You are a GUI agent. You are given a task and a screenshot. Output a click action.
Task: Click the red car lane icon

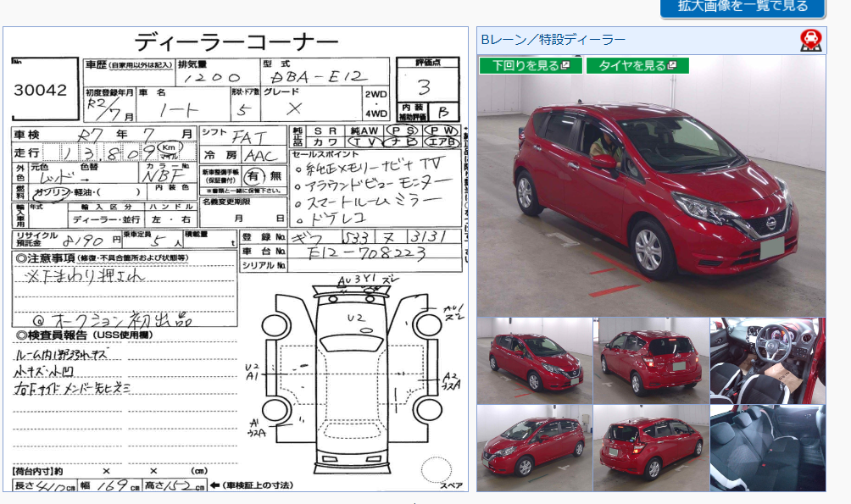point(810,40)
